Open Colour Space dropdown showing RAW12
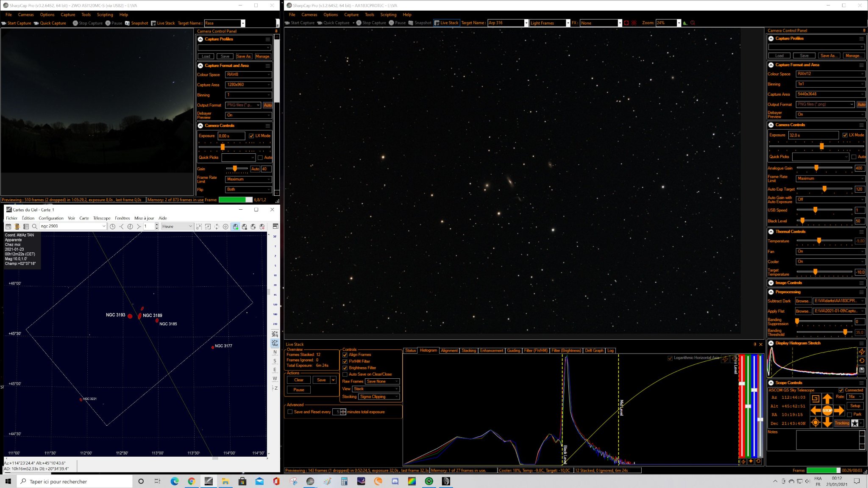 click(830, 74)
